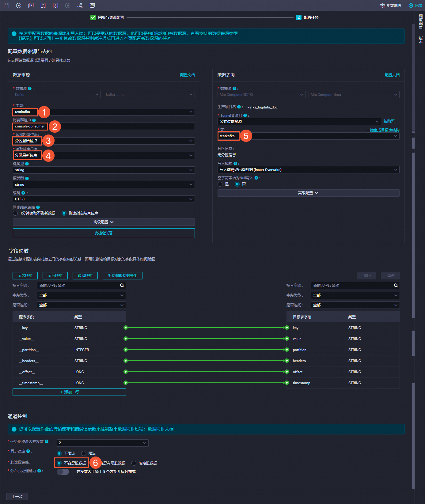Toggle the 分布式处理能力 switch

[x=63, y=472]
